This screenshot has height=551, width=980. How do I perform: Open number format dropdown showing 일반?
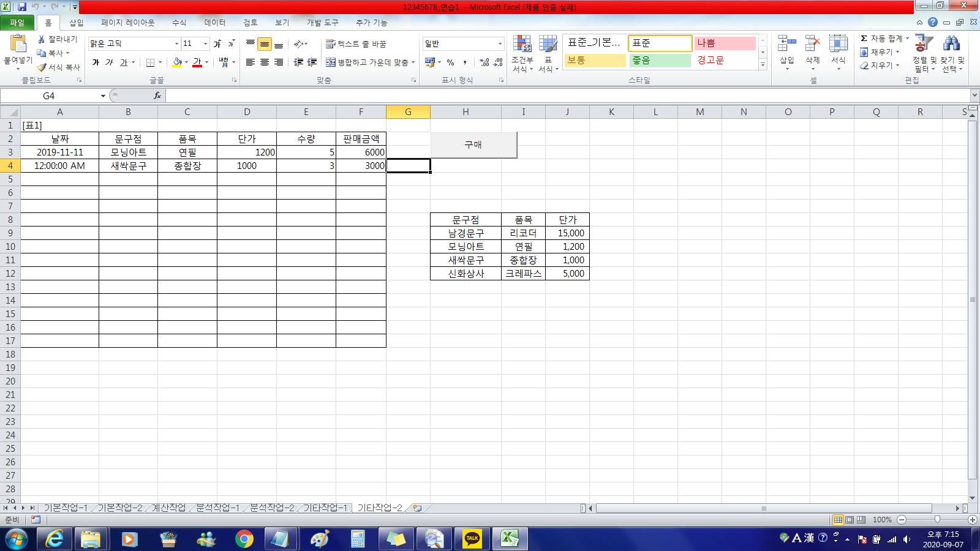(500, 44)
